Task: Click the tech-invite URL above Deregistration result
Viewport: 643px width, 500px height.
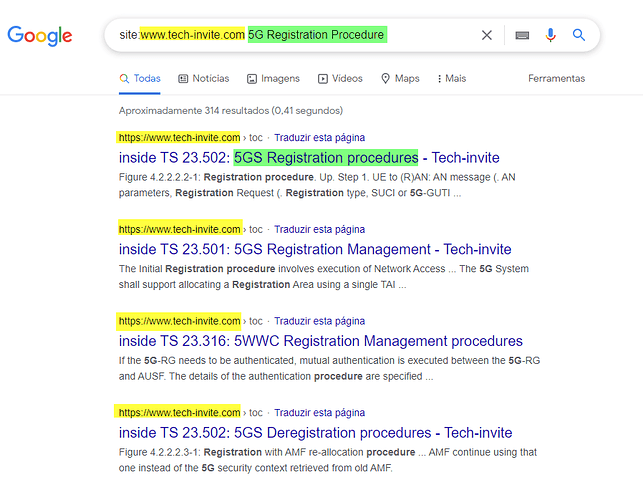Action: (x=180, y=413)
